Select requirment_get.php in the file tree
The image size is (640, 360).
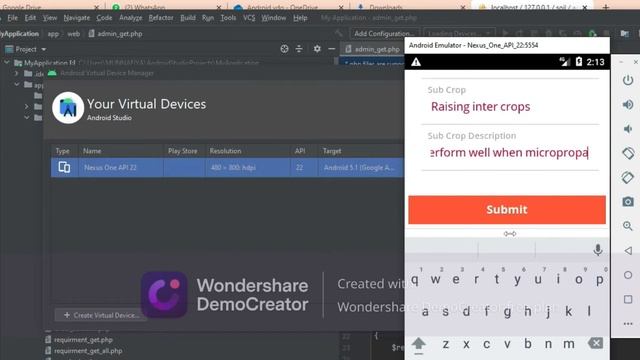click(83, 340)
